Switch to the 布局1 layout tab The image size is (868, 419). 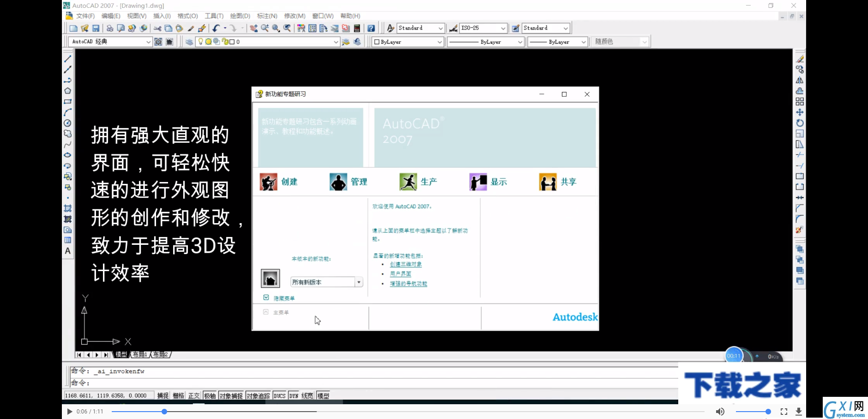[x=140, y=355]
